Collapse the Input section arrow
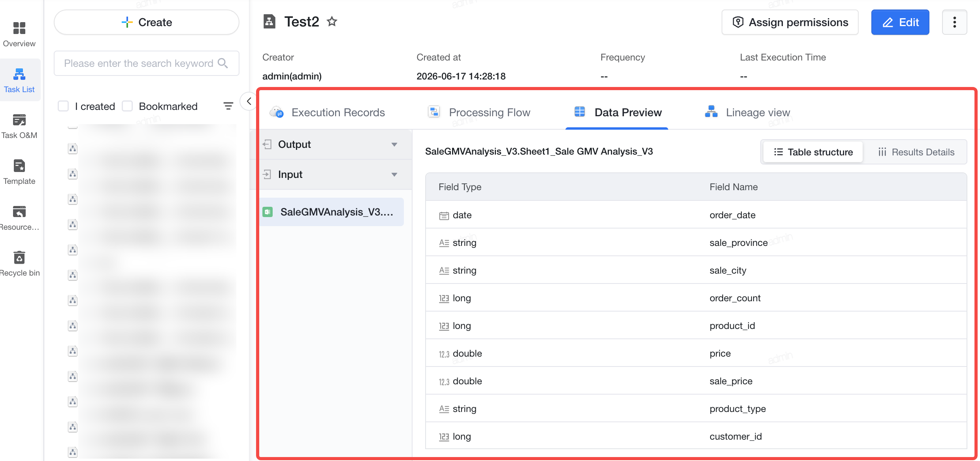This screenshot has width=980, height=461. coord(394,174)
